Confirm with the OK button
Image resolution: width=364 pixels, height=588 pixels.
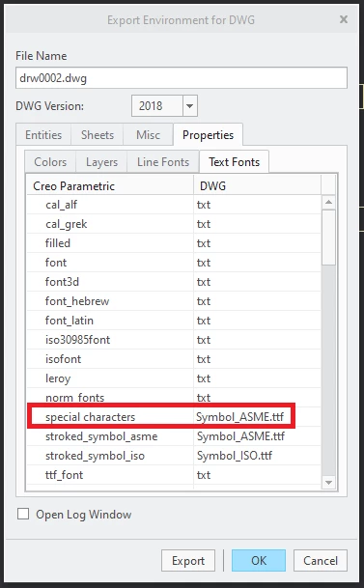tap(259, 561)
